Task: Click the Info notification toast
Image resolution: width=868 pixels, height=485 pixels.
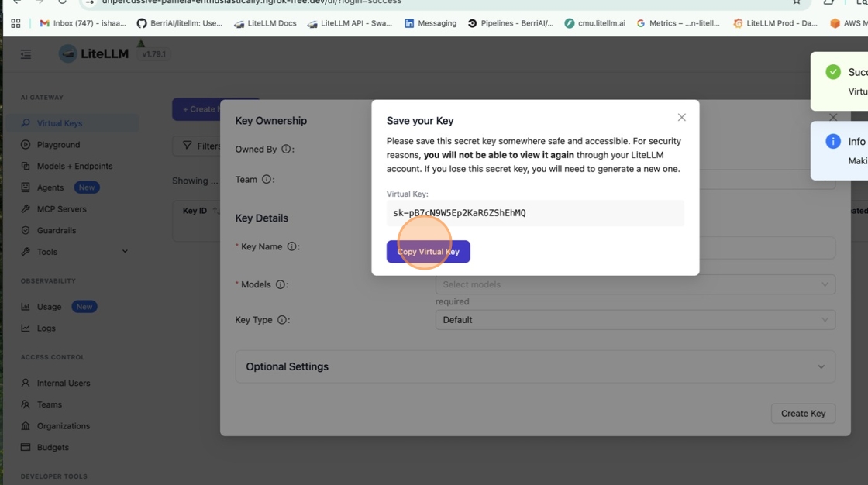Action: (x=839, y=150)
